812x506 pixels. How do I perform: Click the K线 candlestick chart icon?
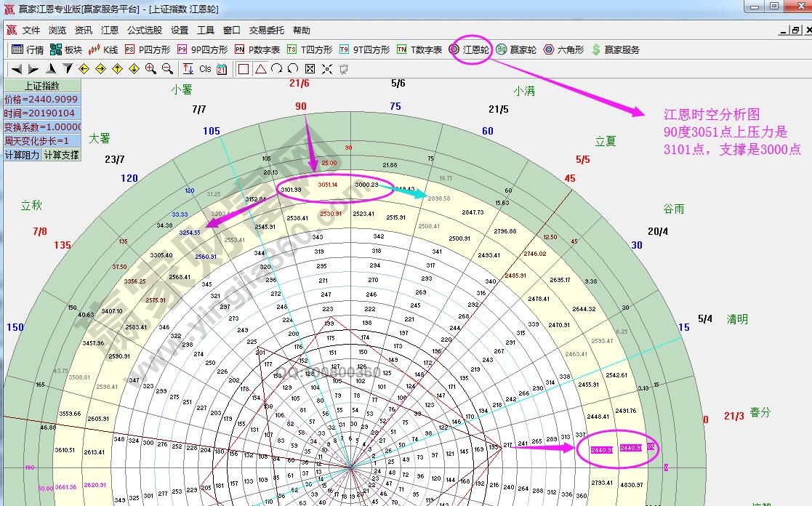pyautogui.click(x=102, y=50)
